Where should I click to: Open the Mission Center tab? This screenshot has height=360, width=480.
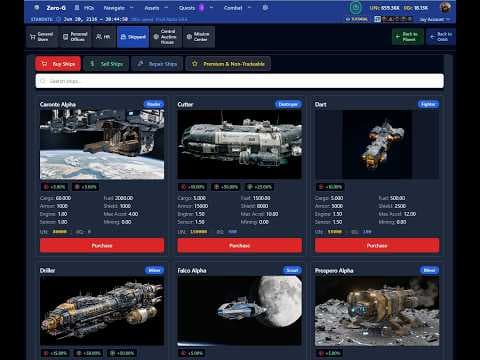tap(198, 37)
